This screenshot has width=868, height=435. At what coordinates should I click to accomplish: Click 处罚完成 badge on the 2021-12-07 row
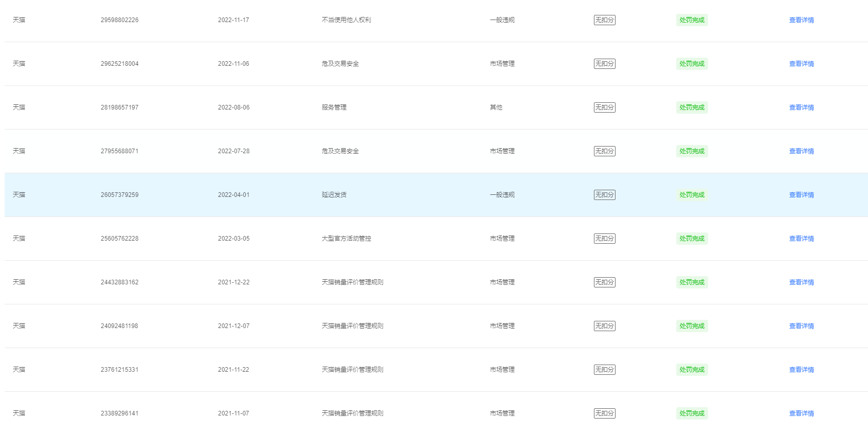point(692,326)
